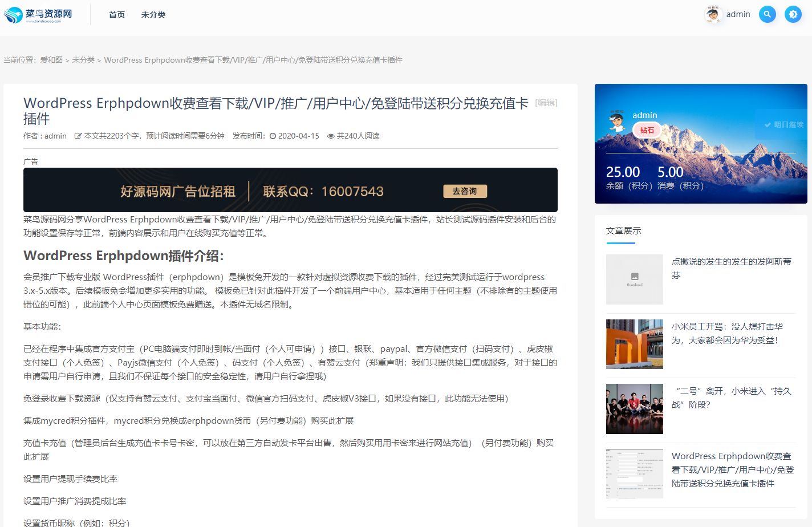Click the 25.00 余额 balance value
Image resolution: width=812 pixels, height=527 pixels.
[x=623, y=172]
